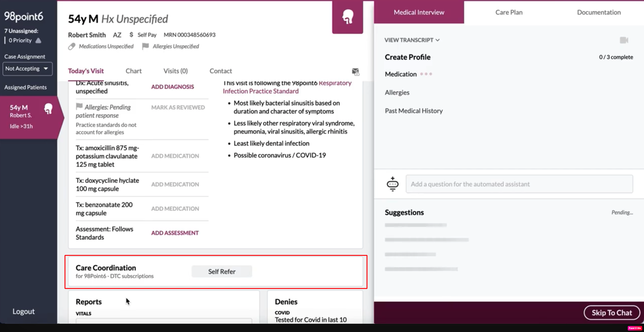
Task: Click the Add Diagnosis link
Action: click(x=172, y=87)
